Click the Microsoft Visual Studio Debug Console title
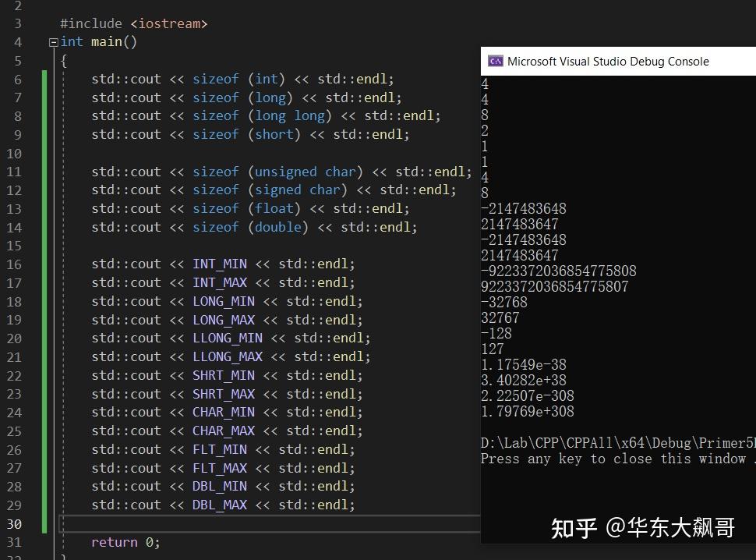This screenshot has height=560, width=756. tap(608, 62)
